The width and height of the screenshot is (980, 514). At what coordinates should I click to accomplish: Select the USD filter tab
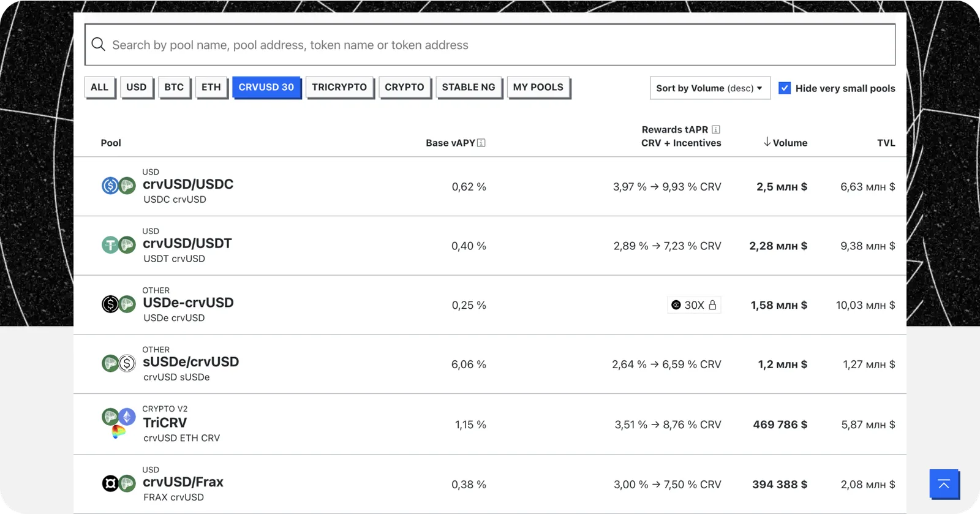(137, 87)
